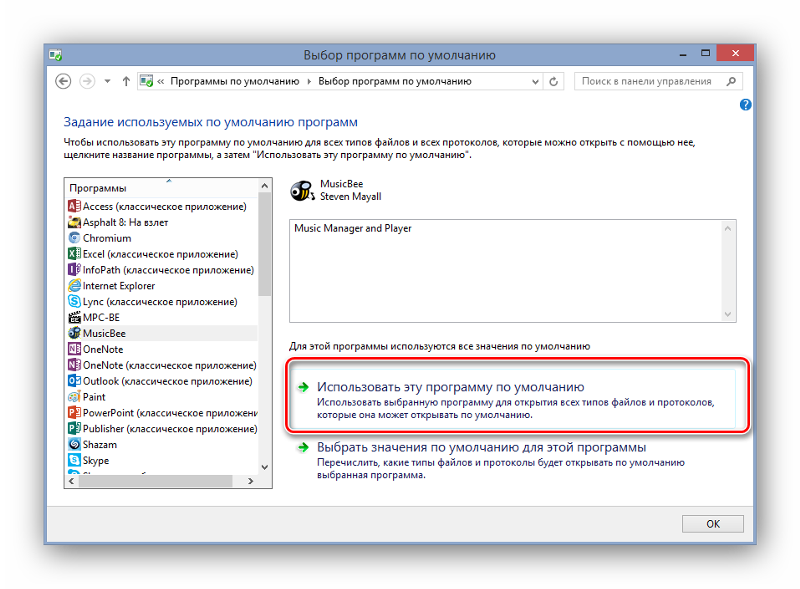Select Skype in the program list
Viewport: 800px width, 589px height.
(161, 460)
